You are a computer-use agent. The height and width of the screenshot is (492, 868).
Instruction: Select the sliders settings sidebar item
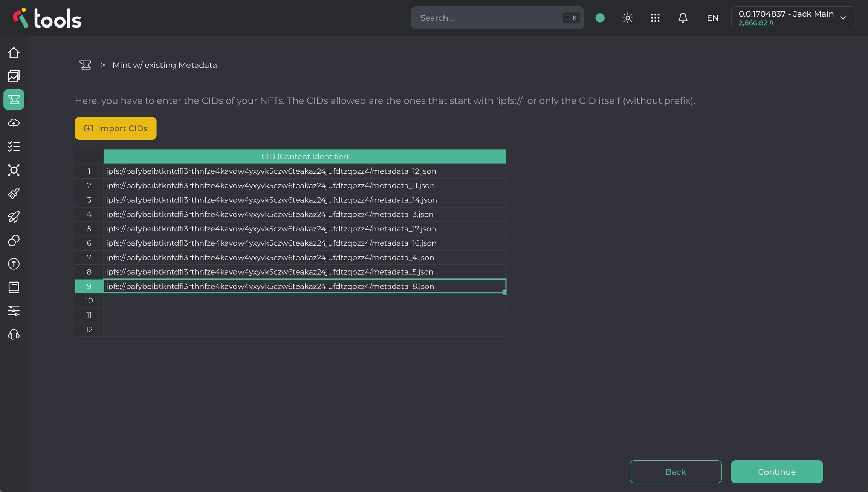pos(14,311)
